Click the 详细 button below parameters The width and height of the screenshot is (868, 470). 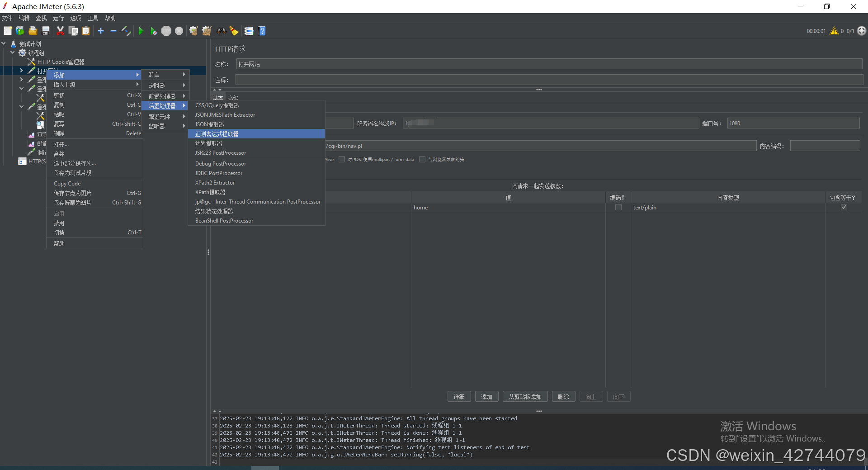pos(459,397)
